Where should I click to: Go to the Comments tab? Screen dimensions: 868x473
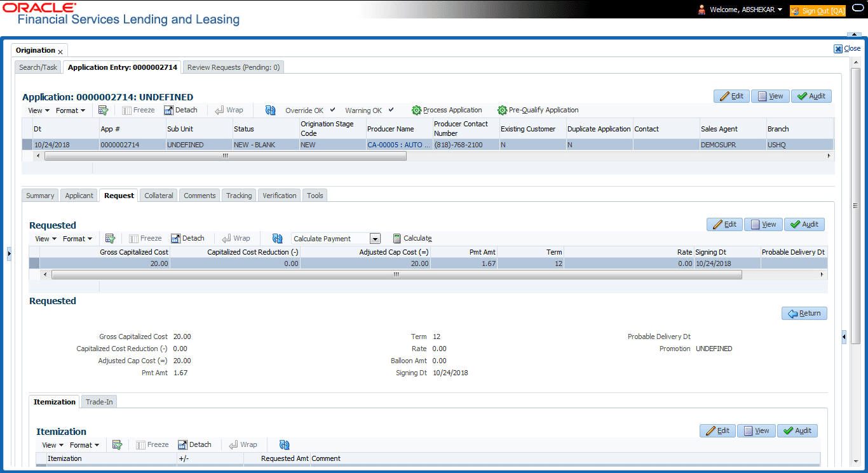click(x=200, y=196)
